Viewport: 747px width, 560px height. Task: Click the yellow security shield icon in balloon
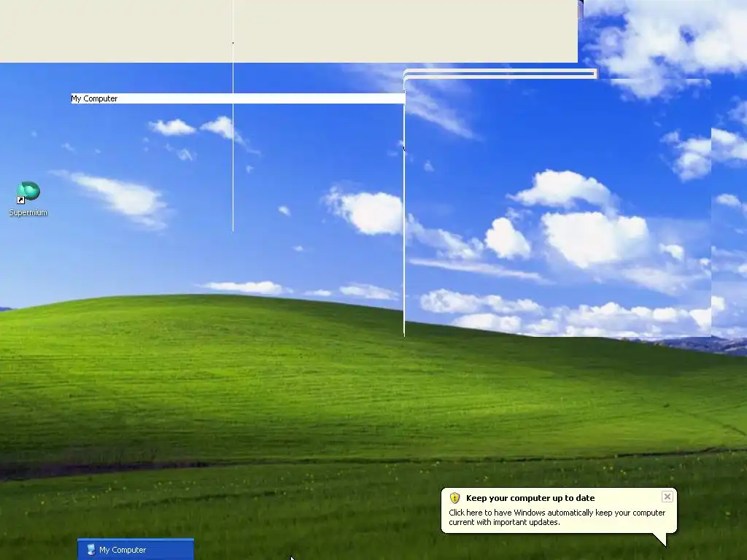coord(455,498)
